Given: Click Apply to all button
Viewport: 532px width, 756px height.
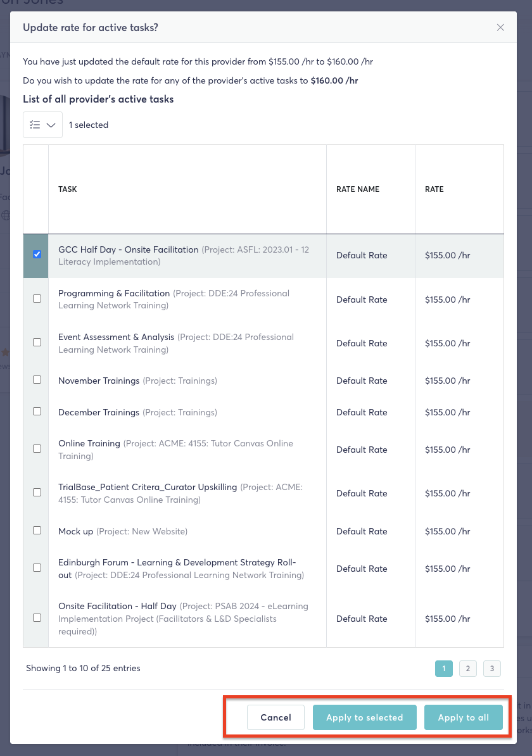Looking at the screenshot, I should point(463,717).
